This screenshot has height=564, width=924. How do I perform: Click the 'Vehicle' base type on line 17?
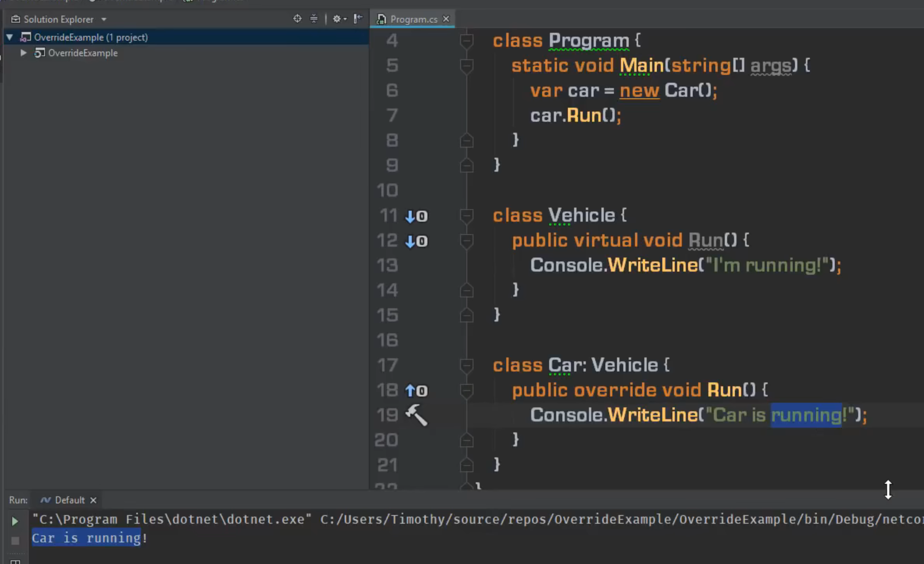tap(625, 365)
